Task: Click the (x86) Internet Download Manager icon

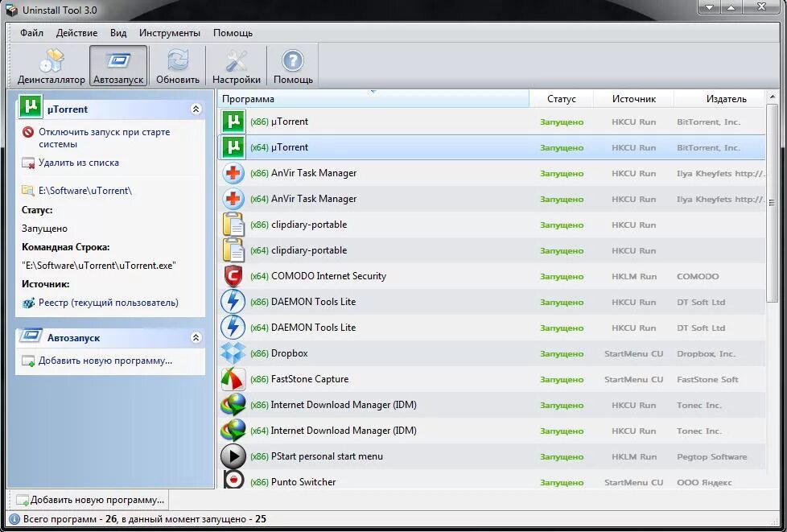Action: click(233, 405)
